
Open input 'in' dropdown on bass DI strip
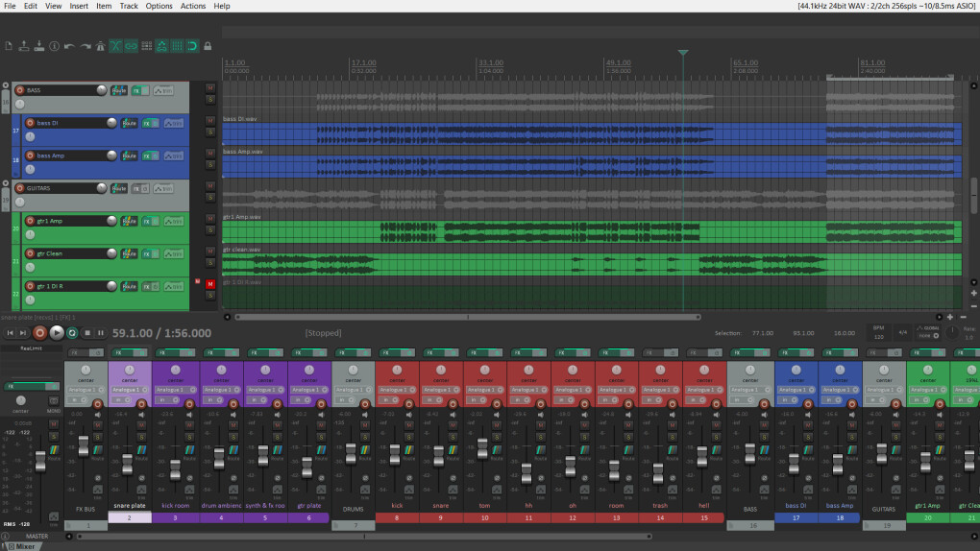coord(788,400)
